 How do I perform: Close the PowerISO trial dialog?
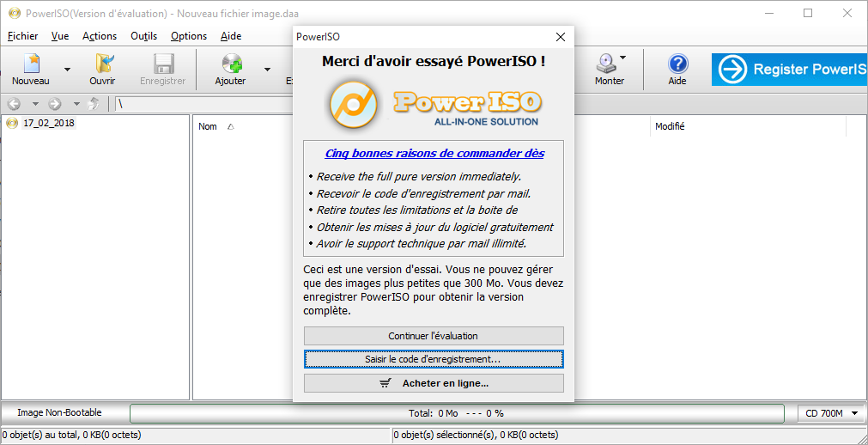point(561,37)
